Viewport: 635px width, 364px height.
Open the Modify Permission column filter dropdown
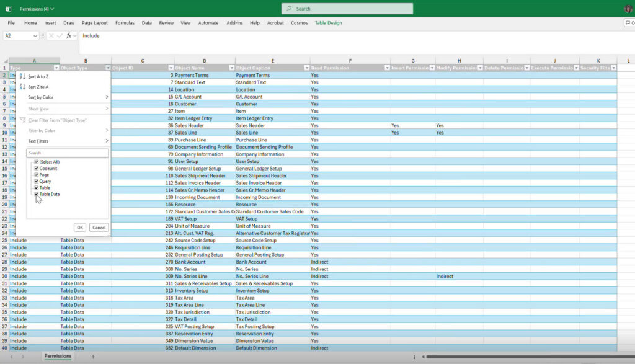click(480, 68)
